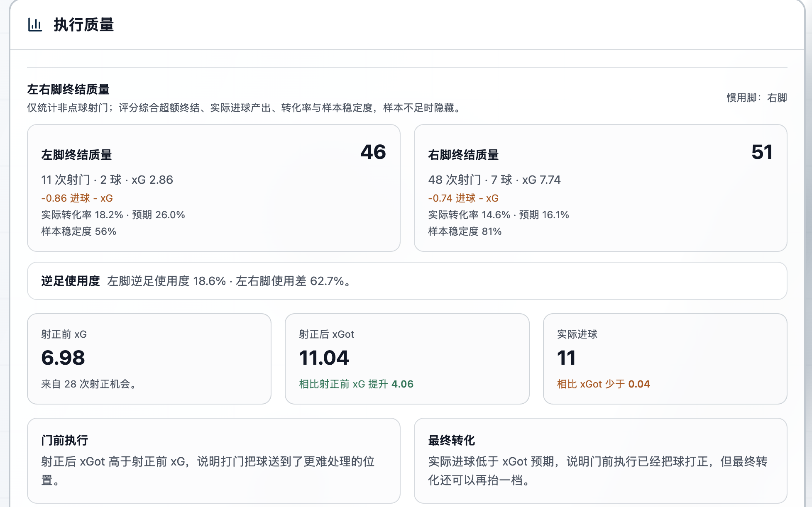
Task: Click the 左右脚终结质量 heading
Action: point(68,89)
